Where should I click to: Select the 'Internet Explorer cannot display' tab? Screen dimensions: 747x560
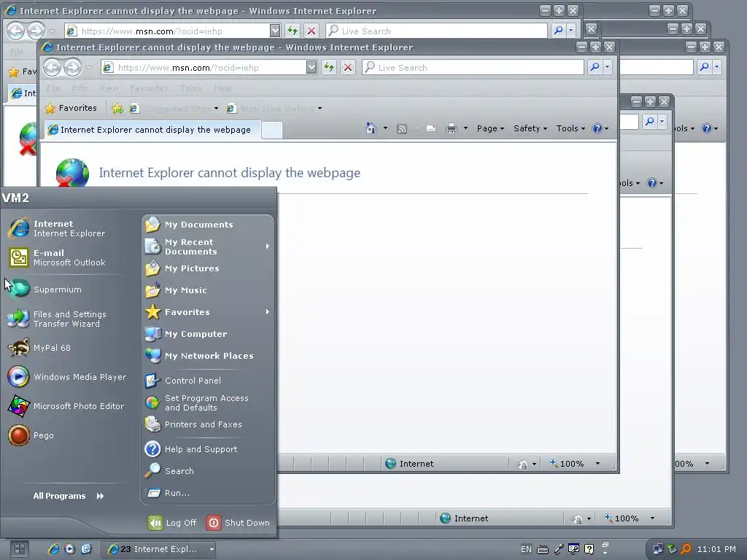coord(152,130)
